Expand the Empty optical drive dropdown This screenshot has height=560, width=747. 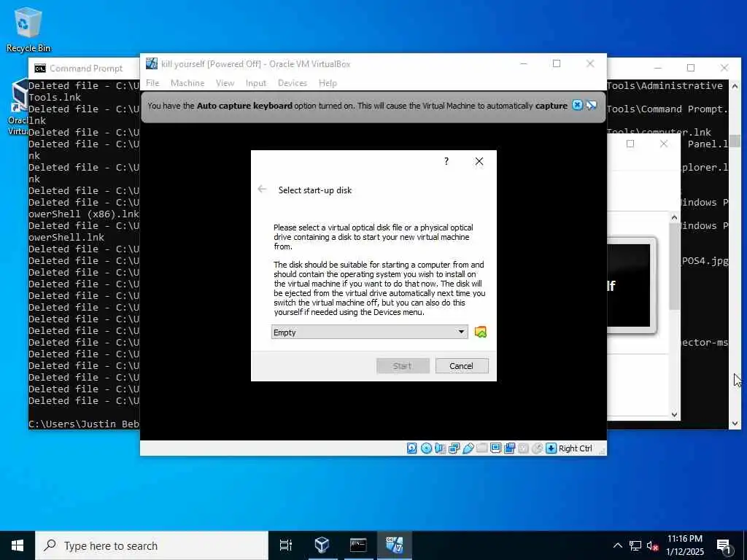tap(369, 332)
